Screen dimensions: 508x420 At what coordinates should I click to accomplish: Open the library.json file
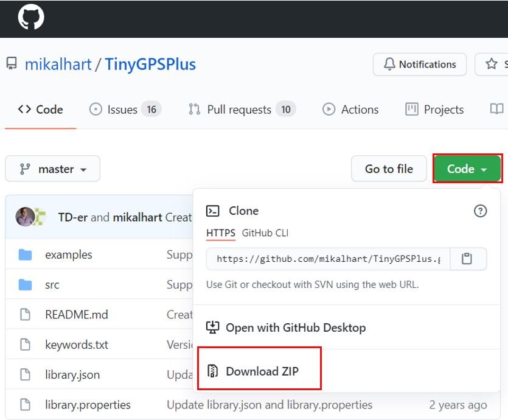[72, 374]
